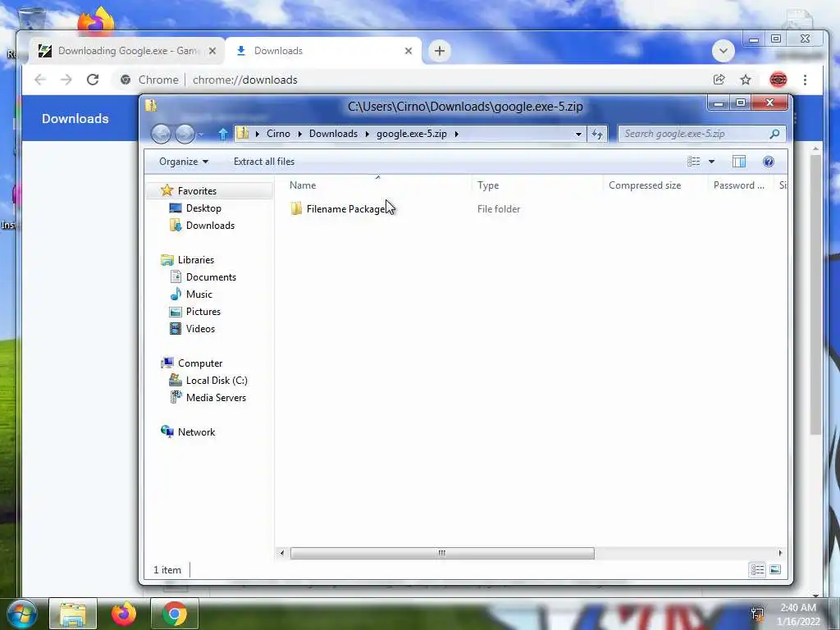The height and width of the screenshot is (630, 840).
Task: Bookmark this page with the star icon
Action: coord(745,80)
